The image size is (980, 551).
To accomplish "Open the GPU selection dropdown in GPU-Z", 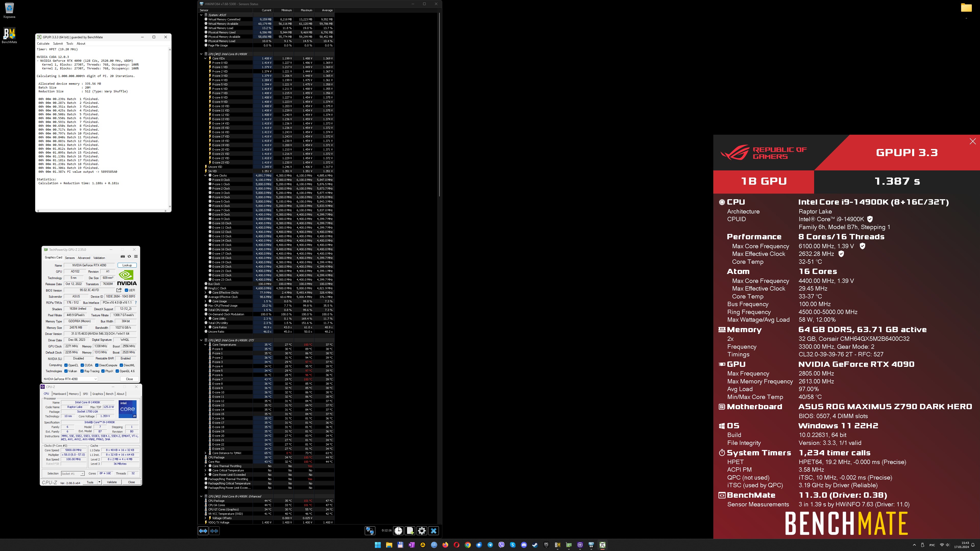I will [x=70, y=379].
